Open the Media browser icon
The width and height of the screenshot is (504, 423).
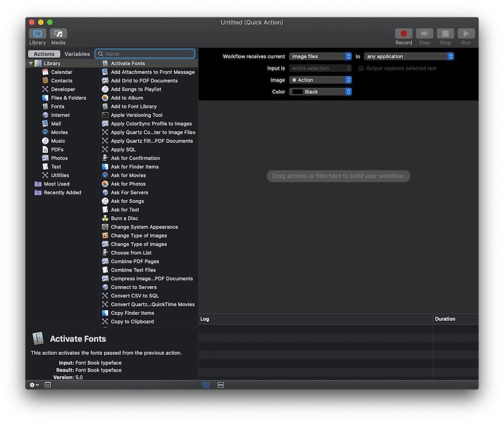(x=58, y=34)
